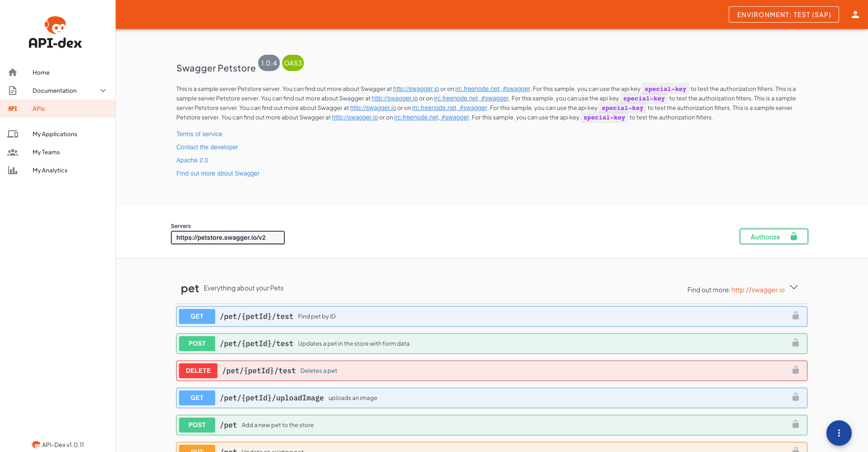Expand GET /pet/{petId}/uploadImage operation

coord(492,398)
